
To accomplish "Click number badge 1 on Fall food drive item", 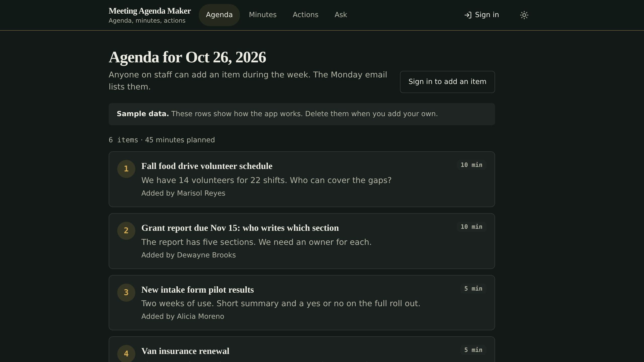I will 126,169.
